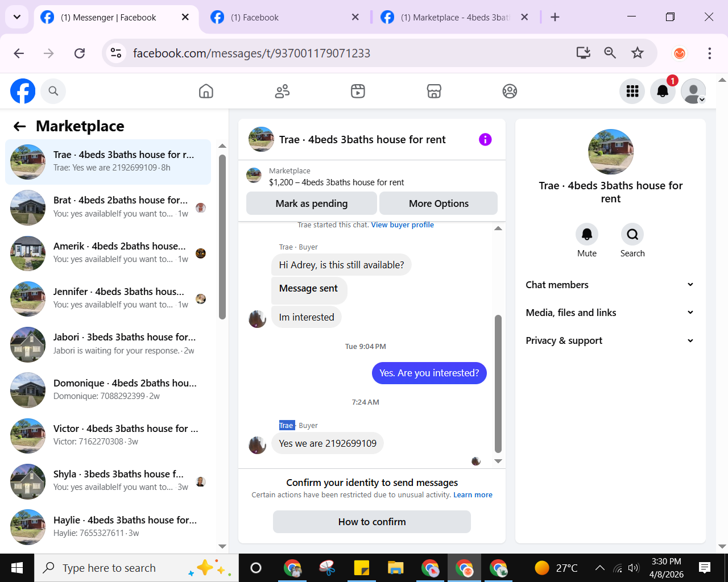
Task: Open Shyla 3beds 3baths conversation
Action: point(108,481)
